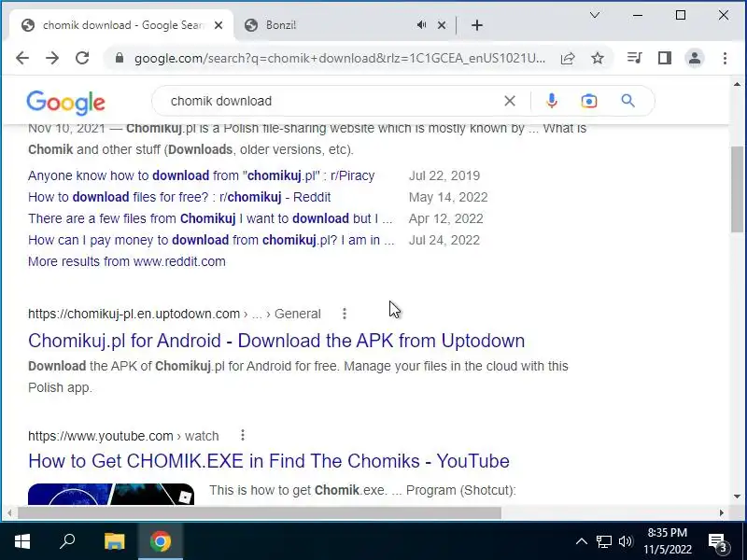Click the Chrome taskbar icon

(x=161, y=541)
